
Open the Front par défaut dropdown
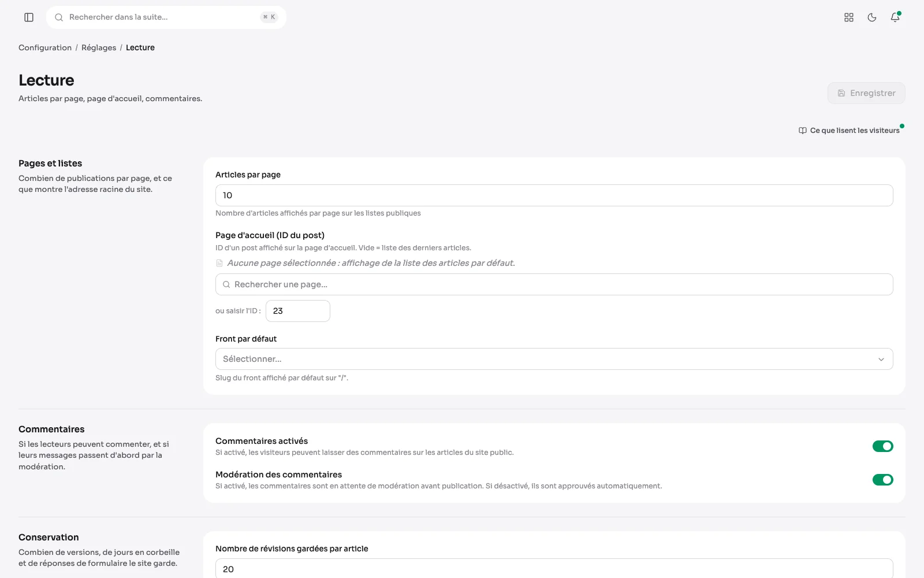(554, 359)
